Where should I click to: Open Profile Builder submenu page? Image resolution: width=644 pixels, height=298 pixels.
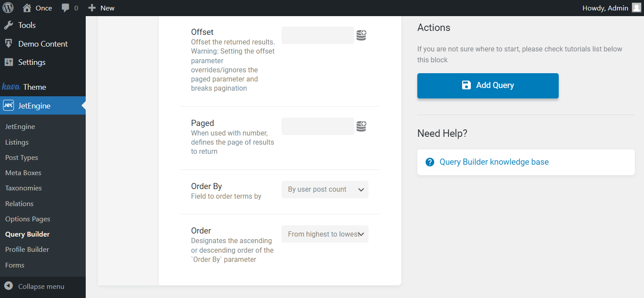point(27,250)
